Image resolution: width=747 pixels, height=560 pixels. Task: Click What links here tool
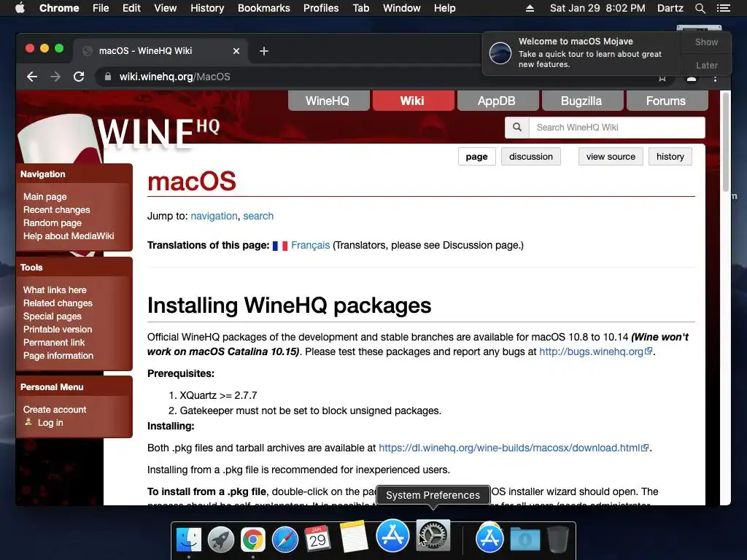coord(55,290)
